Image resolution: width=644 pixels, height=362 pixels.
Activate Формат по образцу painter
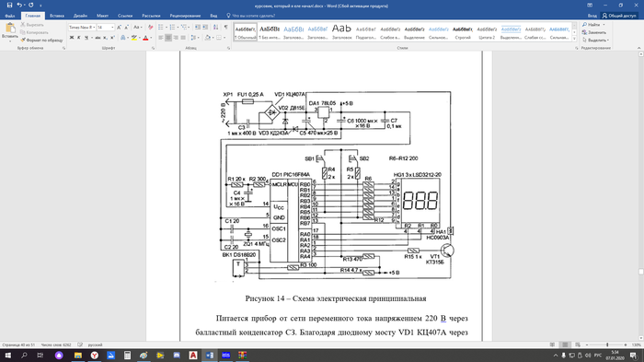click(41, 40)
